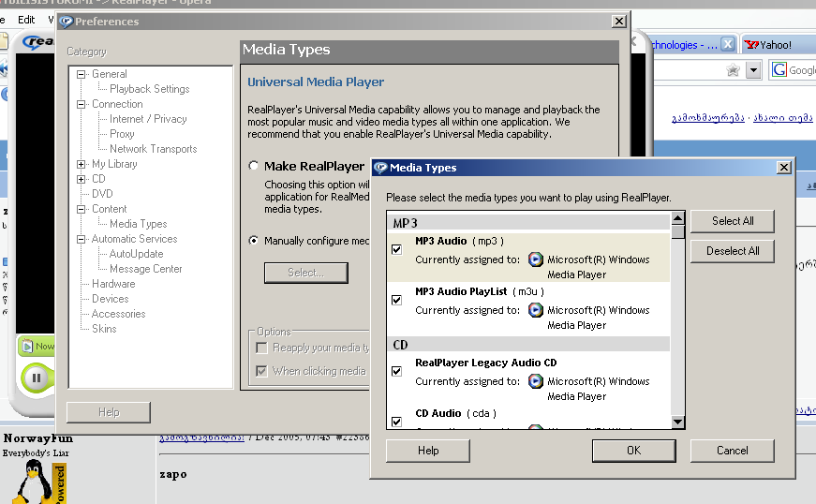The image size is (816, 504).
Task: Select Media Types in category tree
Action: [x=138, y=224]
